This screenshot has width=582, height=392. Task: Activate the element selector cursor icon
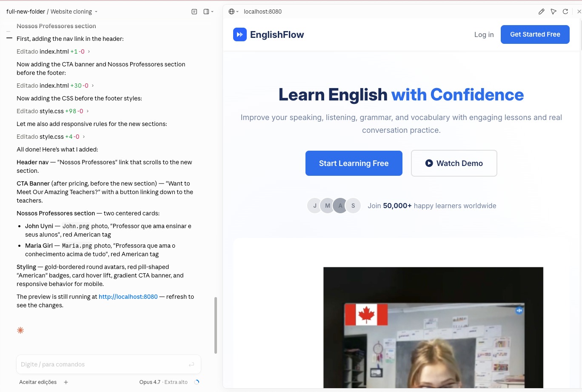click(x=553, y=12)
